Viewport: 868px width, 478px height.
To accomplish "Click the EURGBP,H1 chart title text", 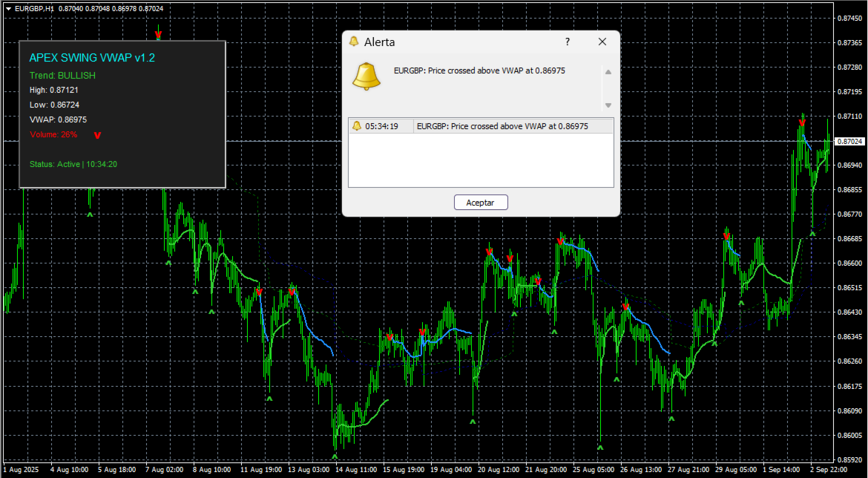I will point(34,9).
